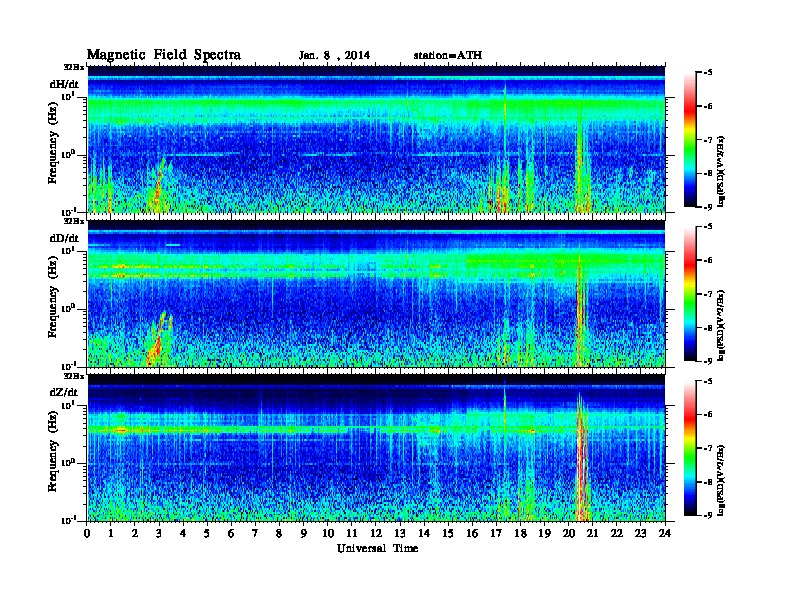The height and width of the screenshot is (612, 792).
Task: Click the "-9" value on the dZ/dt color bar
Action: coord(709,515)
